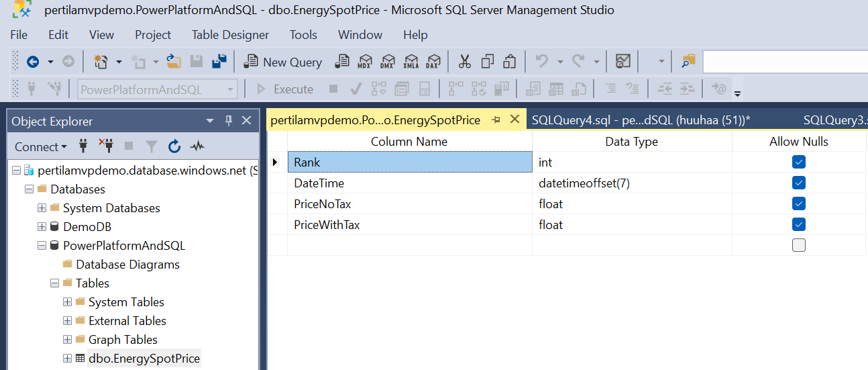868x370 pixels.
Task: Click the Save All toolbar icon
Action: click(219, 62)
